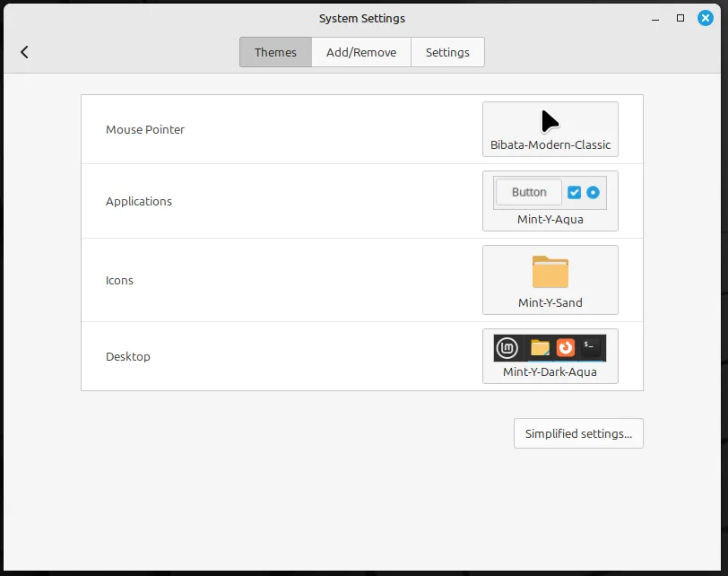Click the Button preview in Mint-Y-Aqua theme
Screen dimensions: 728x576
527,191
